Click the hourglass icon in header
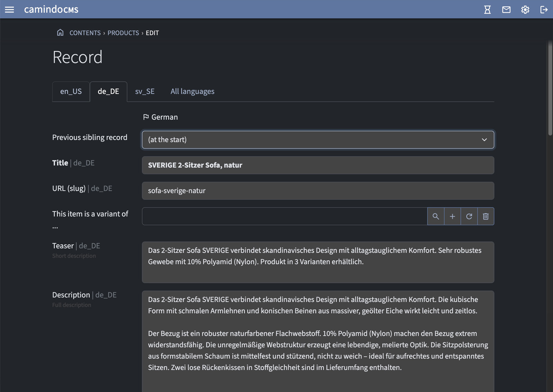Screen dimensions: 553x392 pos(487,9)
